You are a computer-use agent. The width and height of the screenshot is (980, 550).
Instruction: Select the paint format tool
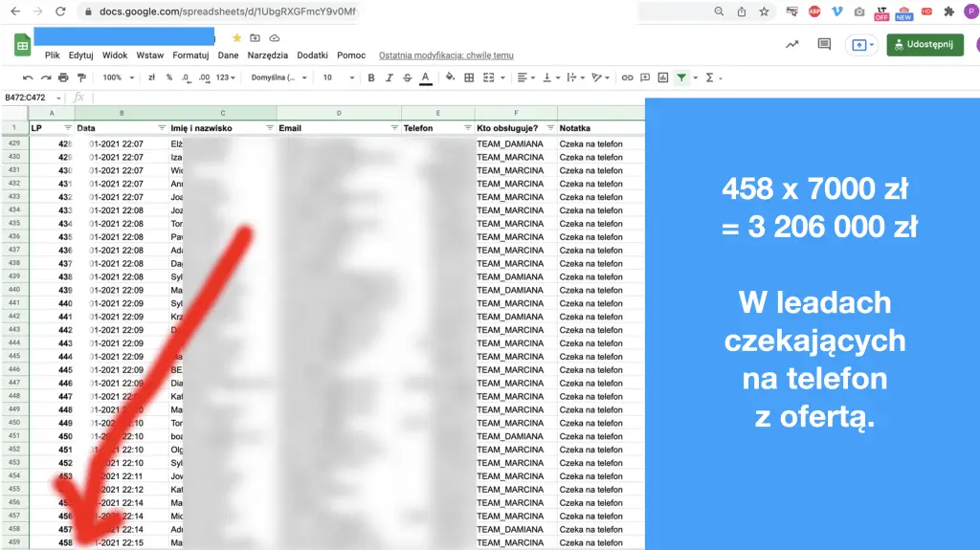[80, 77]
